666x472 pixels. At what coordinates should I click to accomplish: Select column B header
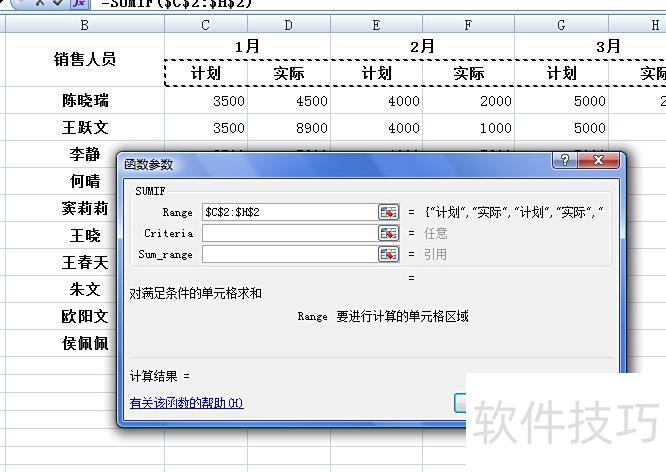[85, 25]
